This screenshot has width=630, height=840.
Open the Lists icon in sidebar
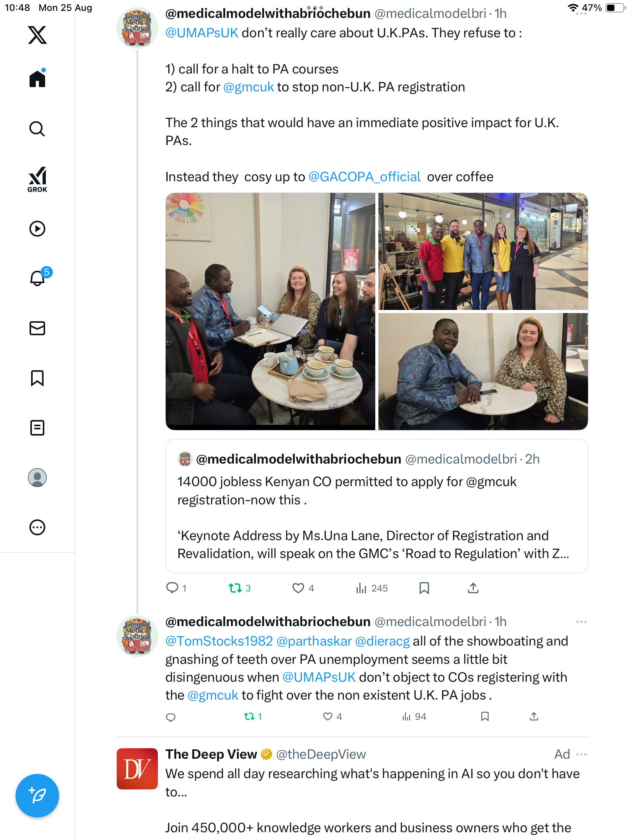[37, 428]
